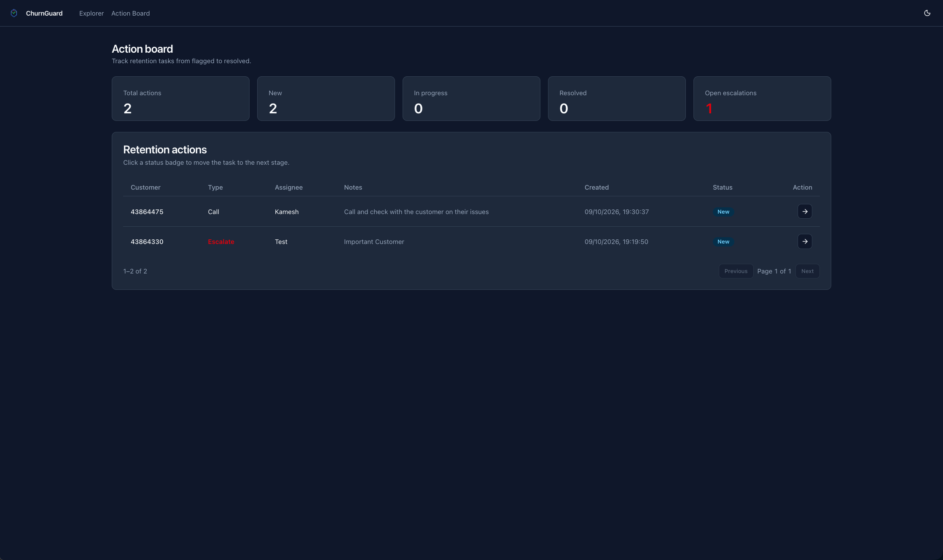Viewport: 943px width, 560px height.
Task: Click assignee Kamesh
Action: (287, 212)
